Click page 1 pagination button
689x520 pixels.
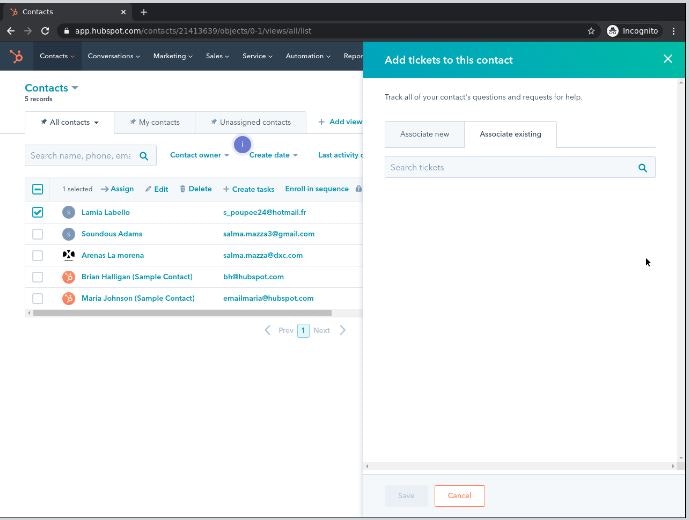303,330
